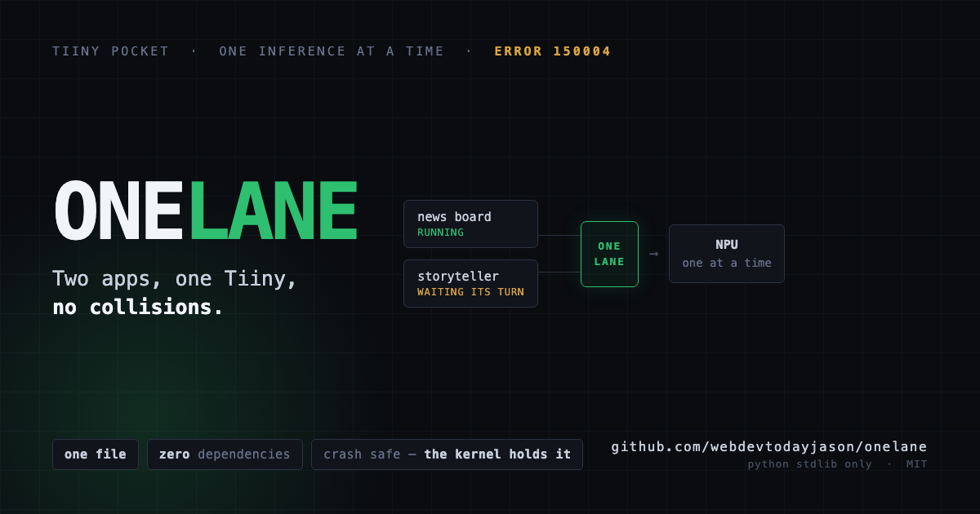Click the zero dependencies badge
This screenshot has width=980, height=514.
(x=225, y=454)
